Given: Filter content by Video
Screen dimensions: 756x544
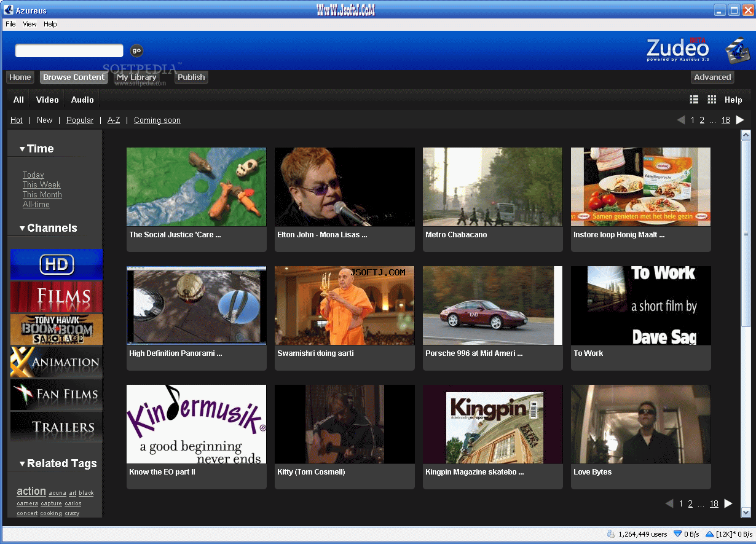Looking at the screenshot, I should pyautogui.click(x=47, y=100).
